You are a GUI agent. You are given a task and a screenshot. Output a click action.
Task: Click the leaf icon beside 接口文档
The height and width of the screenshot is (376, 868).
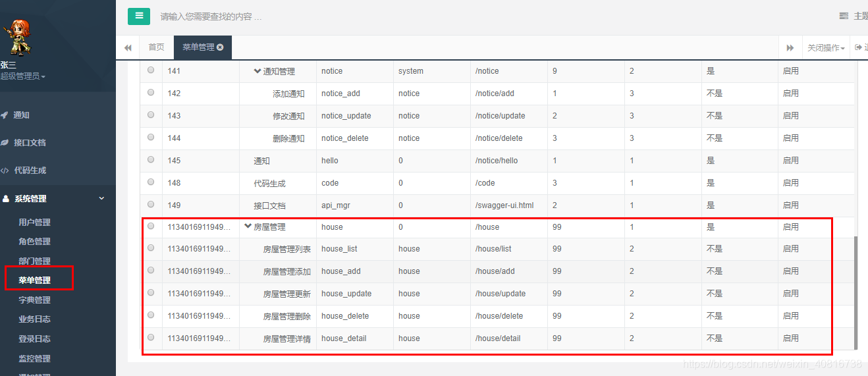(5, 143)
